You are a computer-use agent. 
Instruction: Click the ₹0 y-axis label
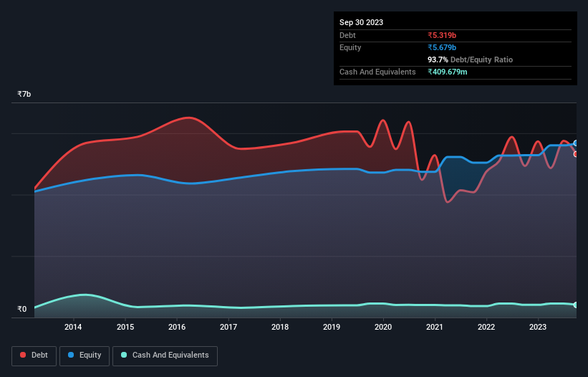tap(21, 309)
